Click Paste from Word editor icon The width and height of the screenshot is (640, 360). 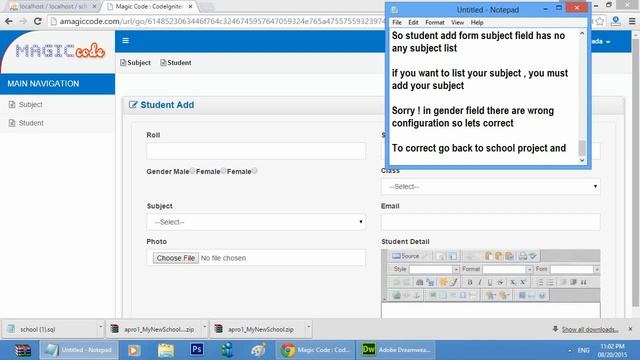click(509, 256)
